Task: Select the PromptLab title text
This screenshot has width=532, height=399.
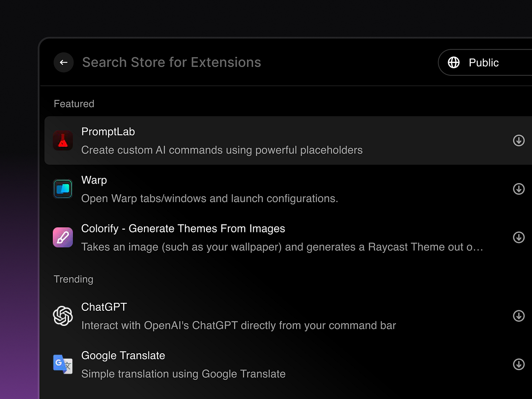Action: (108, 132)
